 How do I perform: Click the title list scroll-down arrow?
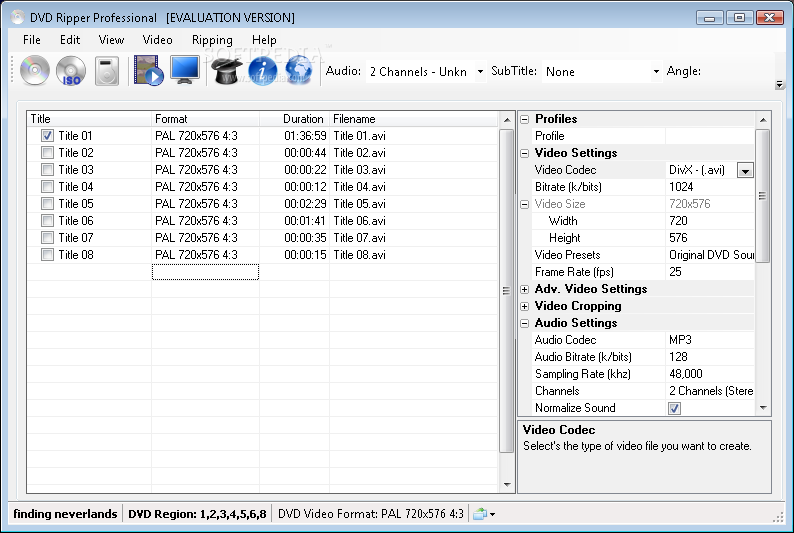pos(507,485)
